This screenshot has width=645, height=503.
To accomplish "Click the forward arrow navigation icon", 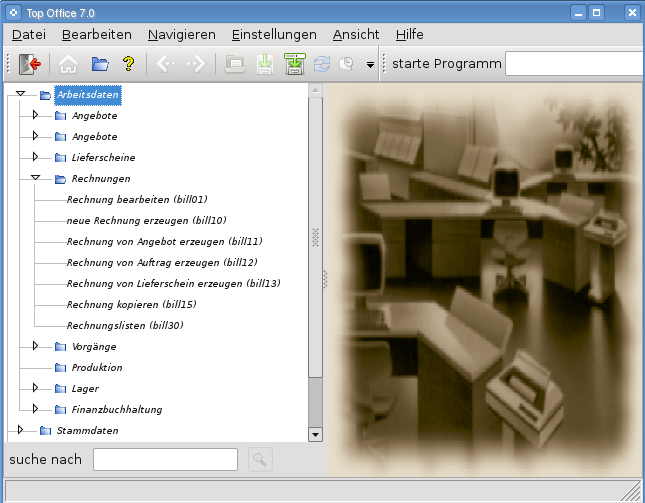I will point(196,64).
